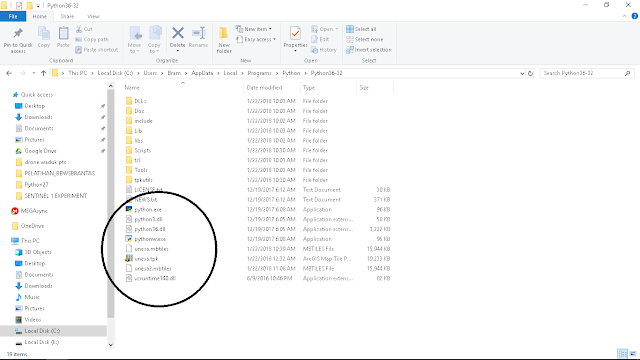Open 3D Objects in navigation pane
Viewport: 640px width, 360px height.
38,252
